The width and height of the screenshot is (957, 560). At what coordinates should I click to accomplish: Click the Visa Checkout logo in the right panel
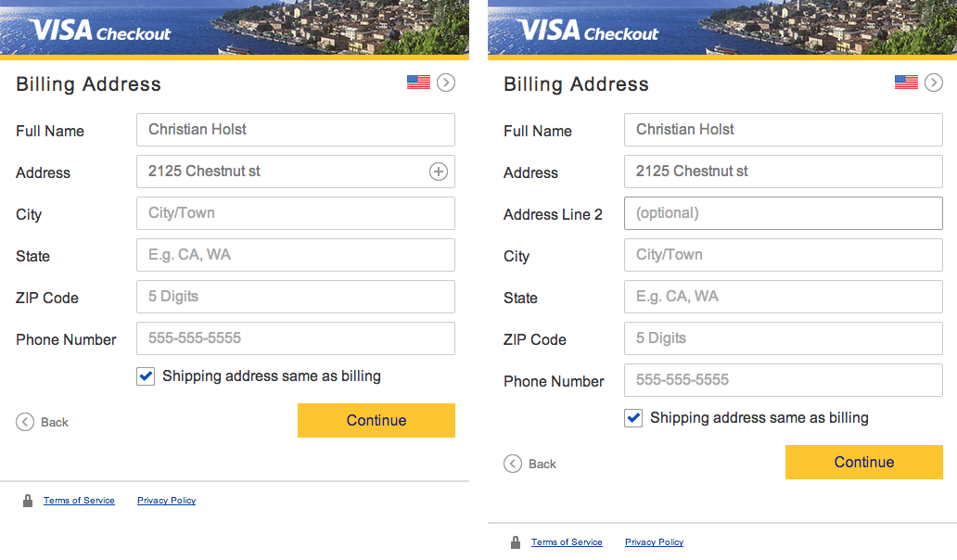pyautogui.click(x=588, y=32)
